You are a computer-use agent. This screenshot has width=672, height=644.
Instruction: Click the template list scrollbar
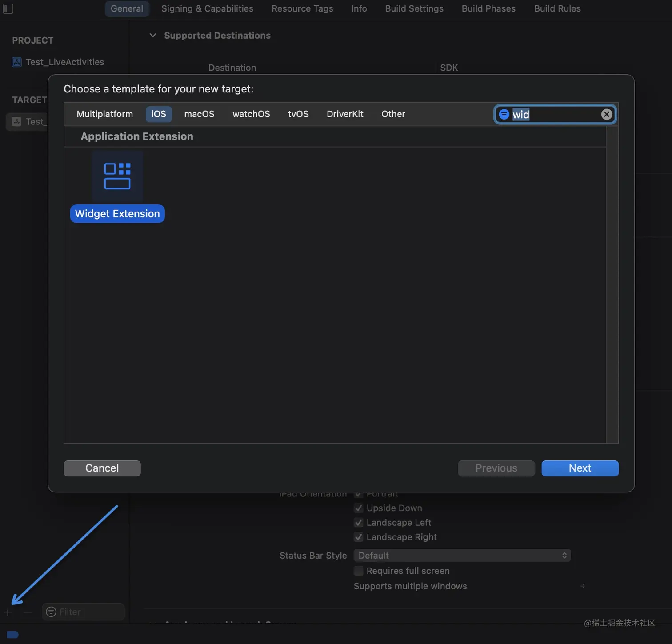click(612, 284)
